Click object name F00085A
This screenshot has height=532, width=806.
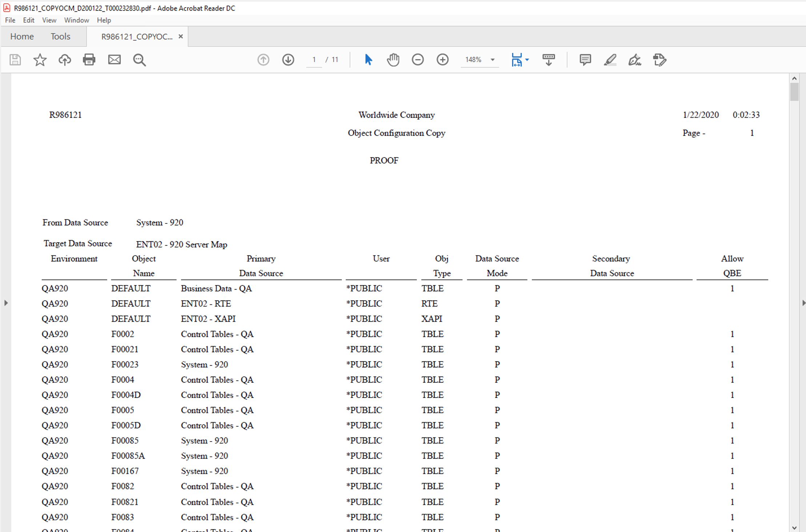128,456
